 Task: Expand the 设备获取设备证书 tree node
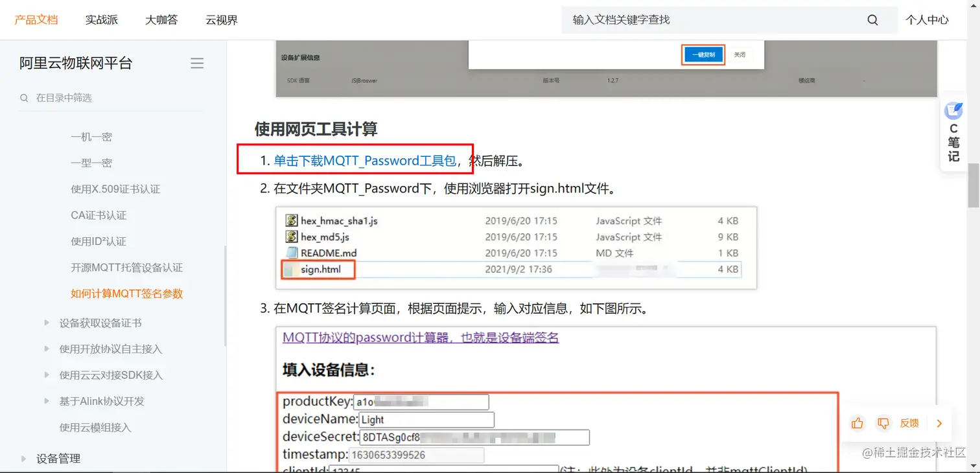pyautogui.click(x=47, y=323)
